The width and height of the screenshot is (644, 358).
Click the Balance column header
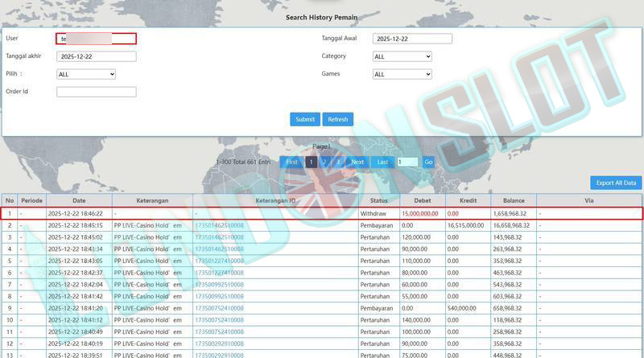tap(514, 200)
